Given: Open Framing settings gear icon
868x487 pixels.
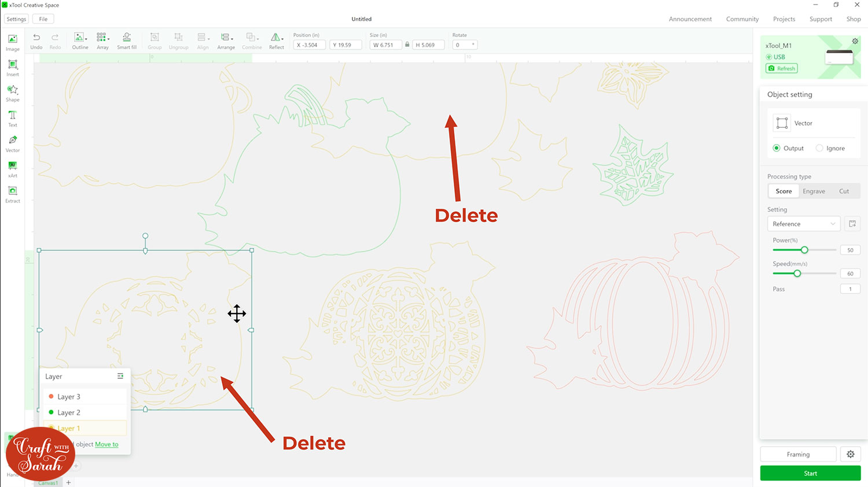Looking at the screenshot, I should coord(851,454).
